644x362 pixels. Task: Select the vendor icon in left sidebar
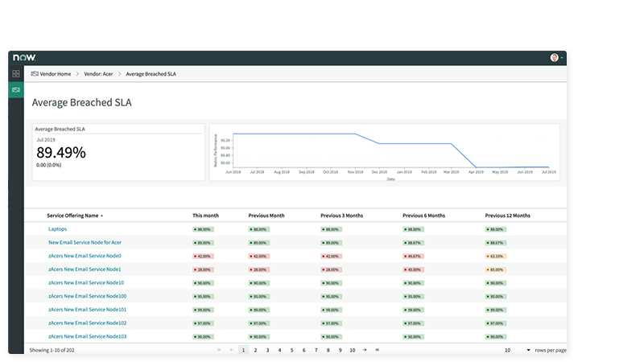click(x=16, y=89)
